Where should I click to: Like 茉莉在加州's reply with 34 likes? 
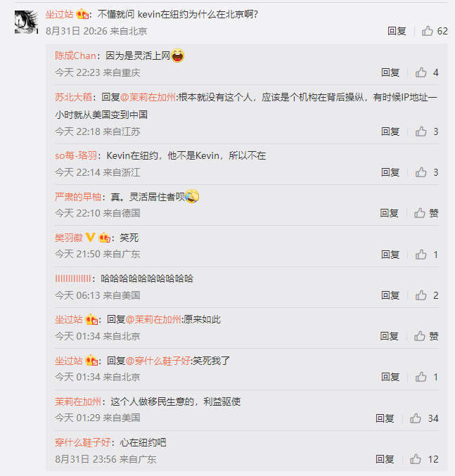(x=415, y=418)
